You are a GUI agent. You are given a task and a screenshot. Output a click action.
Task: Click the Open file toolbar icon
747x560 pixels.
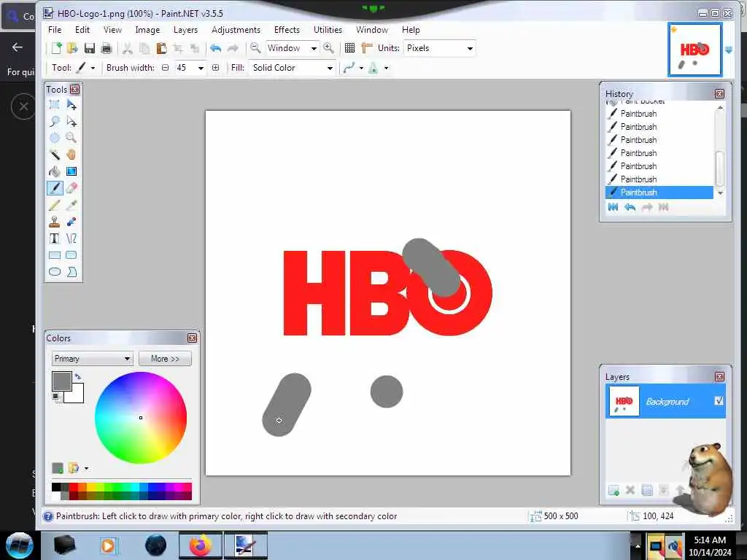72,48
